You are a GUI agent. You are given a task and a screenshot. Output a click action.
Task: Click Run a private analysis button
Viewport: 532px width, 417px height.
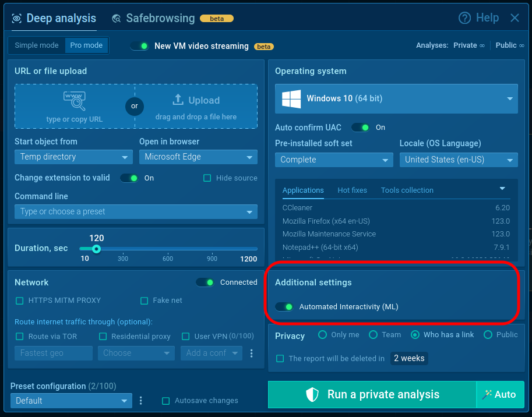[x=372, y=395]
